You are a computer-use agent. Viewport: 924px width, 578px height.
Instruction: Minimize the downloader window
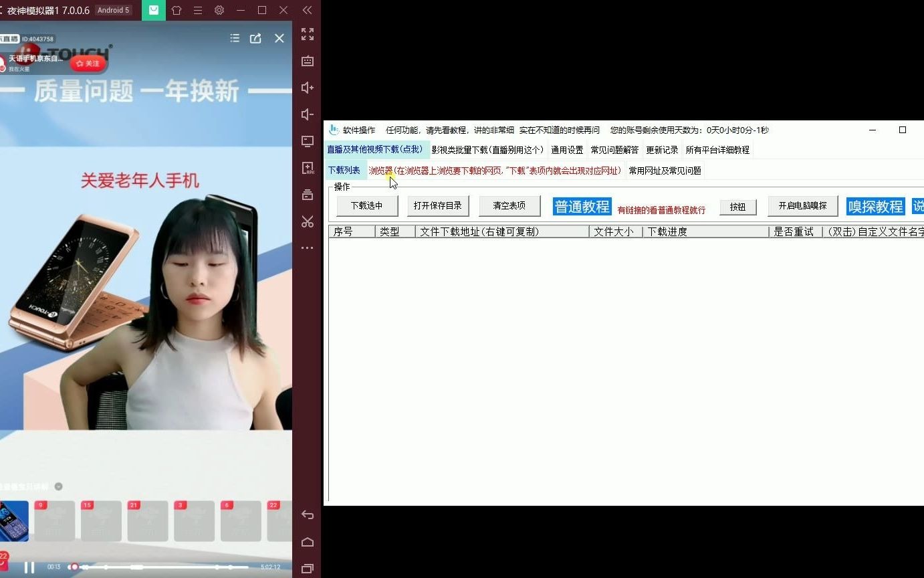coord(873,130)
